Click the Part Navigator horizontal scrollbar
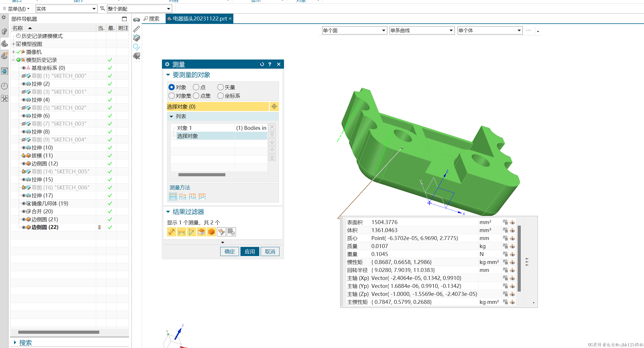 pyautogui.click(x=59, y=332)
